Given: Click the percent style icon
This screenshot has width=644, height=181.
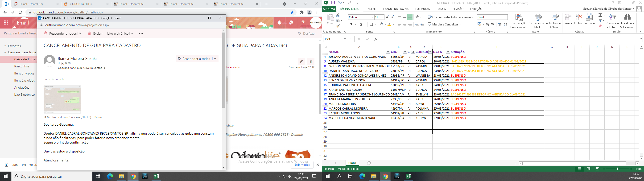Looking at the screenshot, I should [x=487, y=25].
